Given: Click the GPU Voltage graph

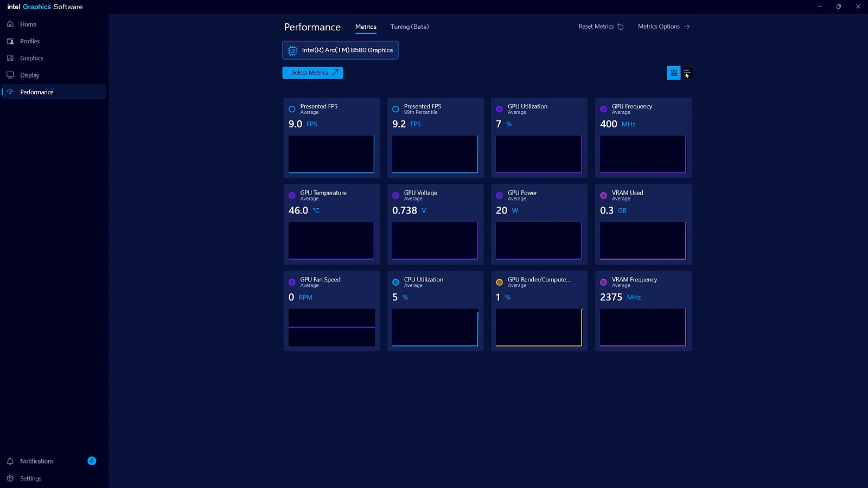Looking at the screenshot, I should pos(435,241).
